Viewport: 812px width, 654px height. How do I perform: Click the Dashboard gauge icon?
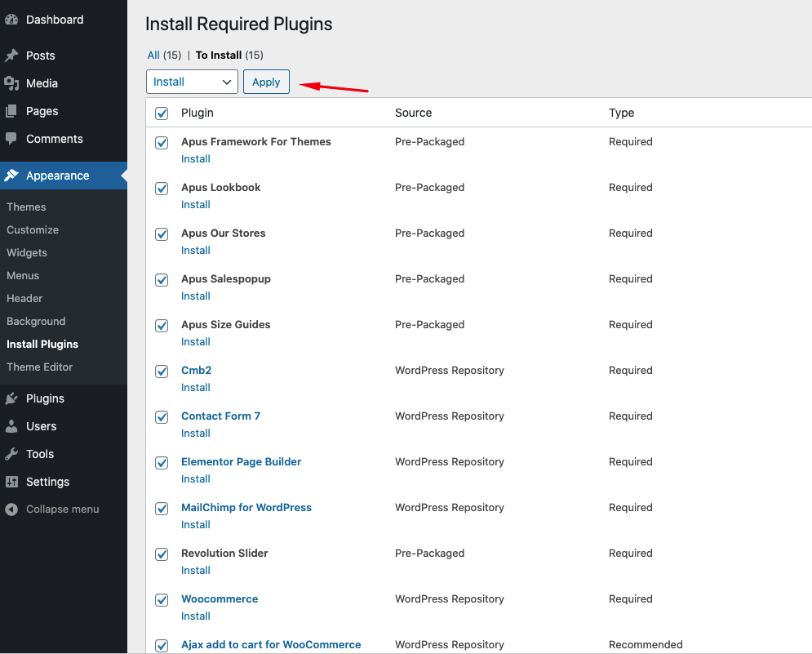(x=11, y=20)
